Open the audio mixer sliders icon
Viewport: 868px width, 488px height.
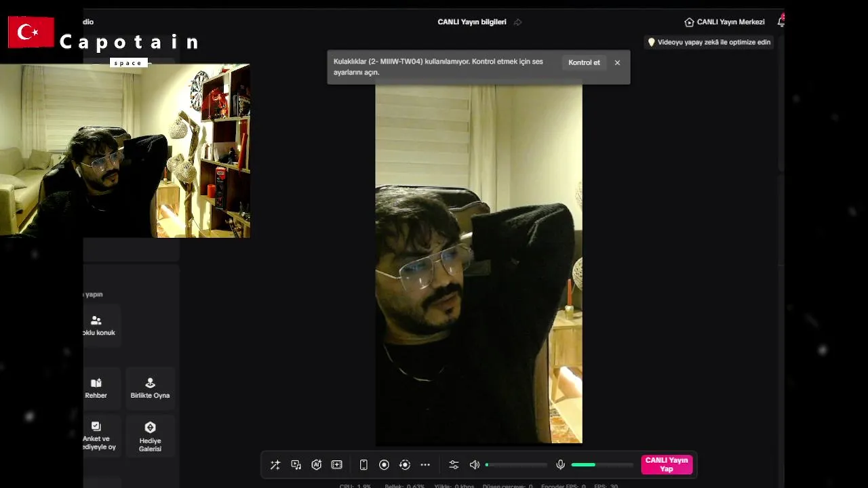pyautogui.click(x=454, y=465)
